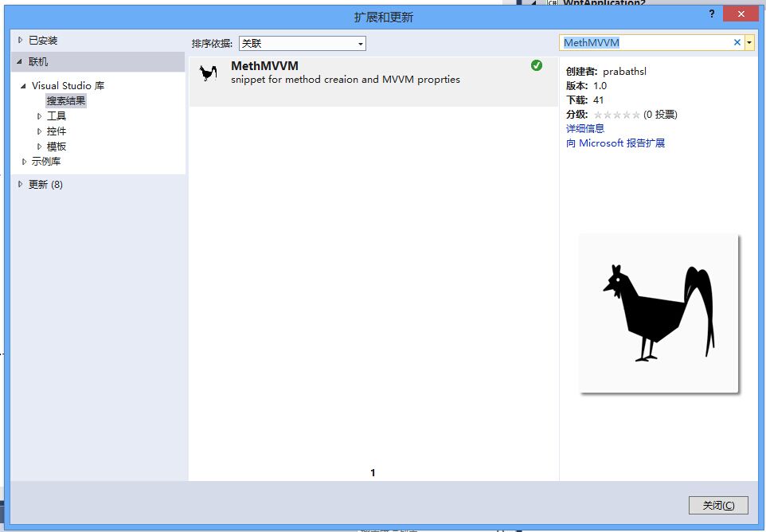Open the search box dropdown arrow
766x532 pixels.
(749, 42)
